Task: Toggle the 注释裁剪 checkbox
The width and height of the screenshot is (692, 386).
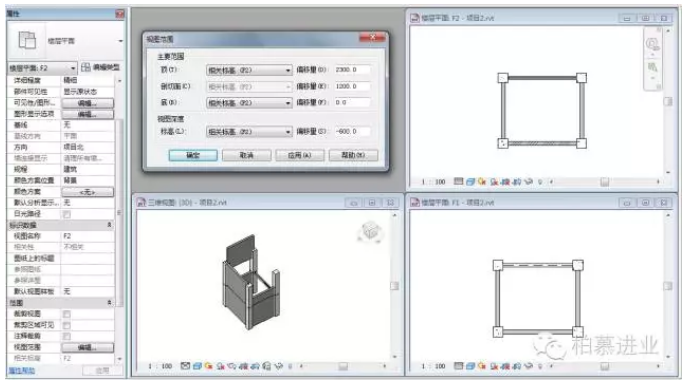Action: [x=67, y=336]
